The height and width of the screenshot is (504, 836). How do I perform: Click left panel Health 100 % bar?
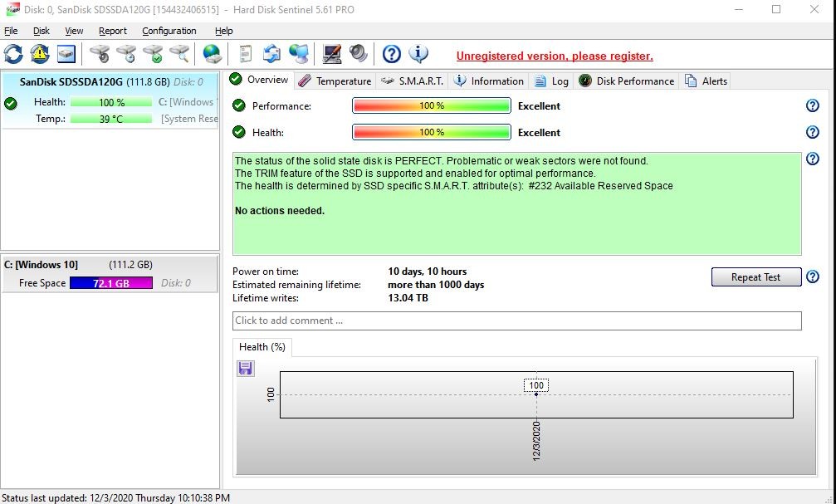[x=111, y=102]
